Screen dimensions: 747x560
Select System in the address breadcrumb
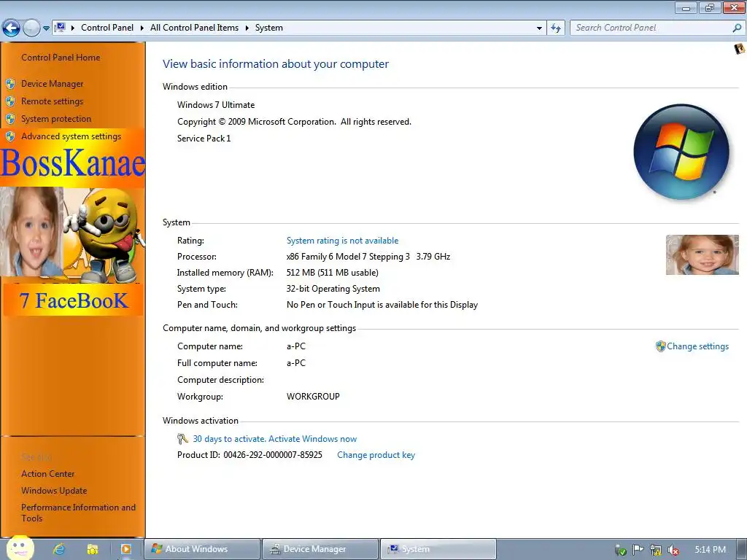[x=269, y=28]
